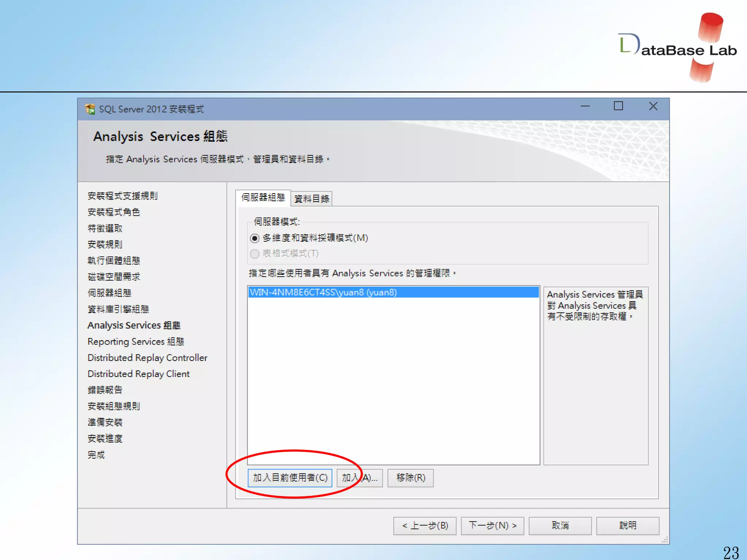Click 特徵選取 step in sidebar
The height and width of the screenshot is (560, 747).
tap(105, 229)
